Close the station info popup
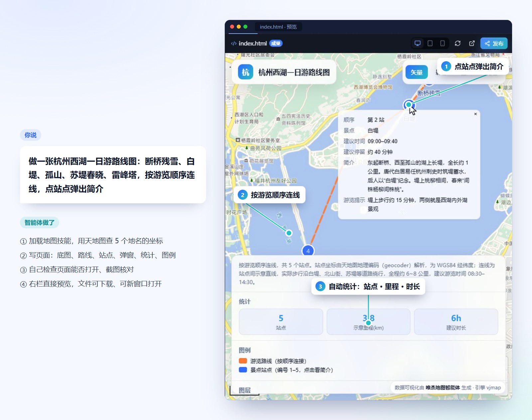532x420 pixels. pyautogui.click(x=475, y=114)
